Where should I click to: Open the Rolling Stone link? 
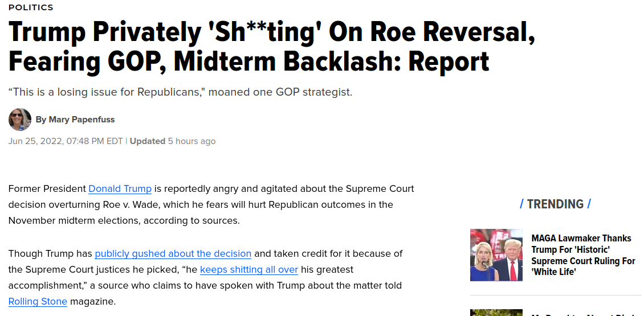38,302
